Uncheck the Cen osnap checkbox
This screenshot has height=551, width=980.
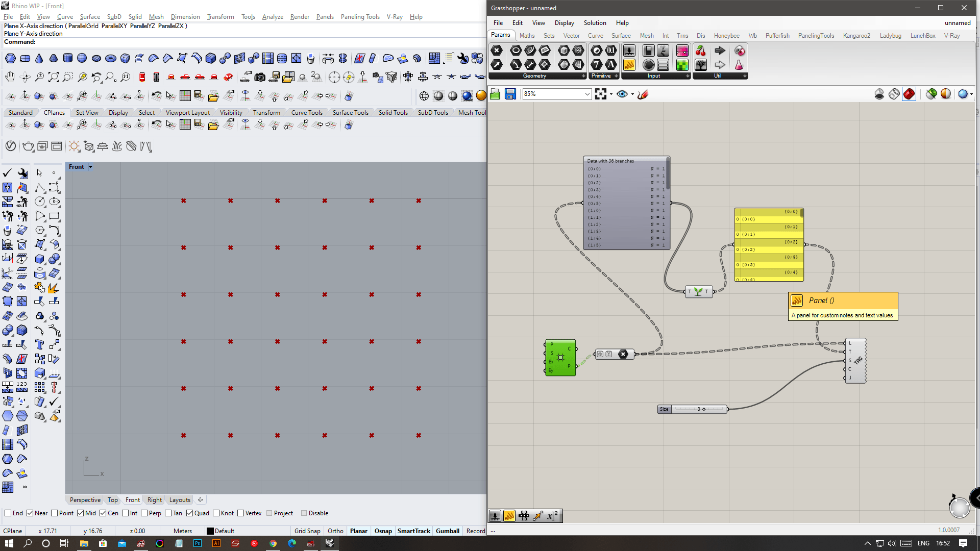pos(103,513)
